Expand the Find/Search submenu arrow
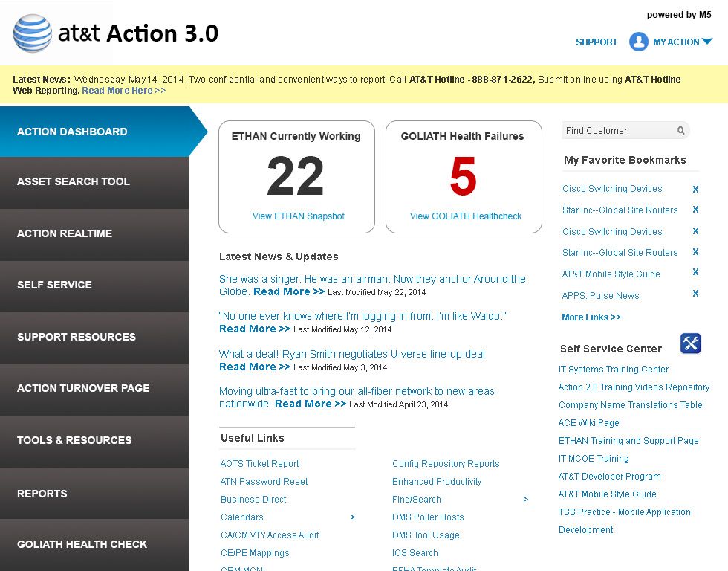This screenshot has width=728, height=571. (525, 500)
